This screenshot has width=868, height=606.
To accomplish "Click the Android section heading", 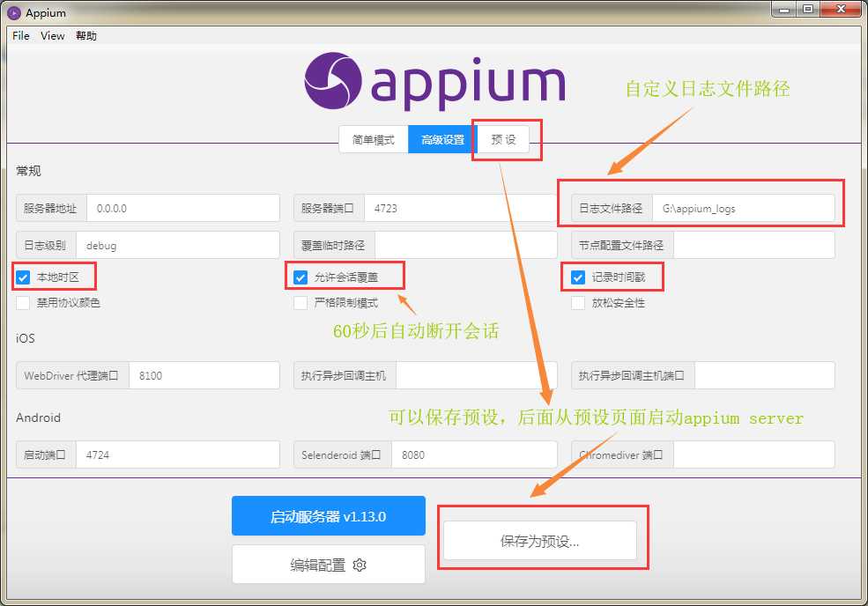I will (x=38, y=418).
